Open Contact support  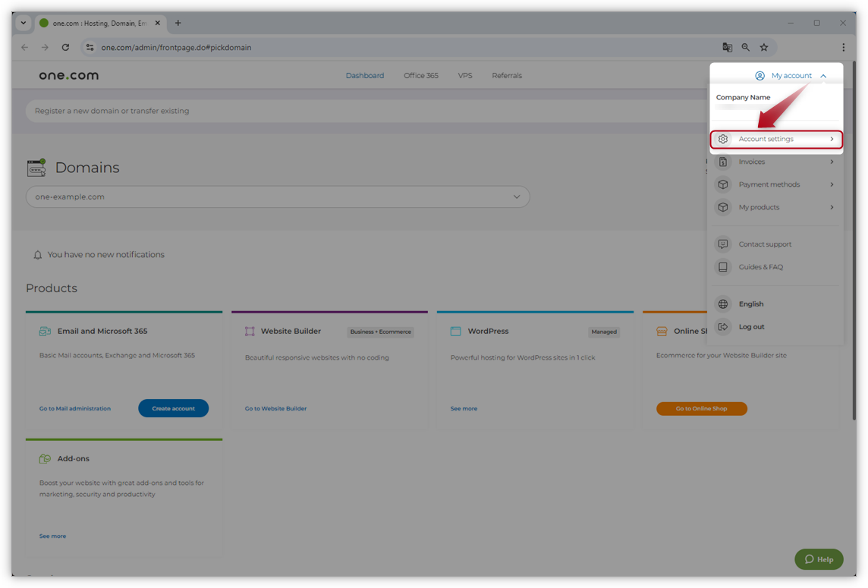tap(765, 244)
